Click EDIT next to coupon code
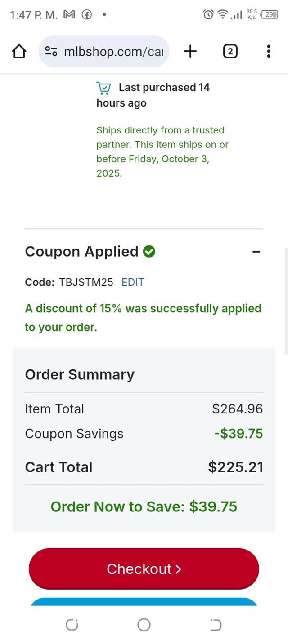Viewport: 288px width, 644px height. (133, 282)
